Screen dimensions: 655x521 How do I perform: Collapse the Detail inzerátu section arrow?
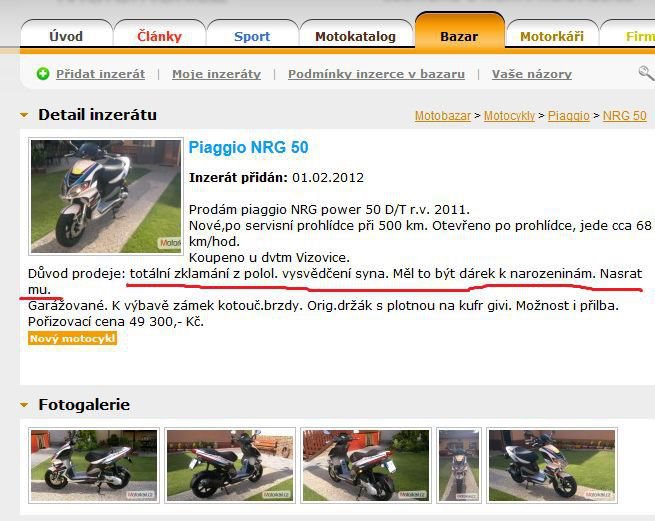pyautogui.click(x=24, y=115)
